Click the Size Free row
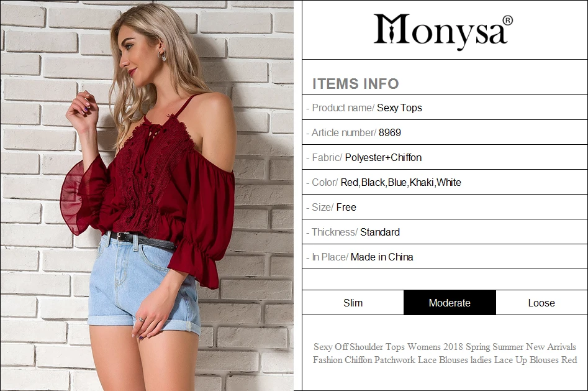588x391 pixels. (x=445, y=208)
